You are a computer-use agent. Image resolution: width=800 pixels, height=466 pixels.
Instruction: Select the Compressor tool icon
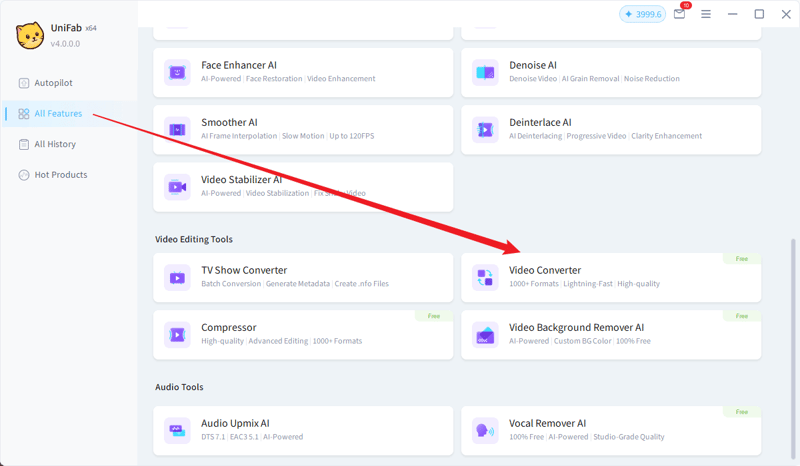coord(177,334)
